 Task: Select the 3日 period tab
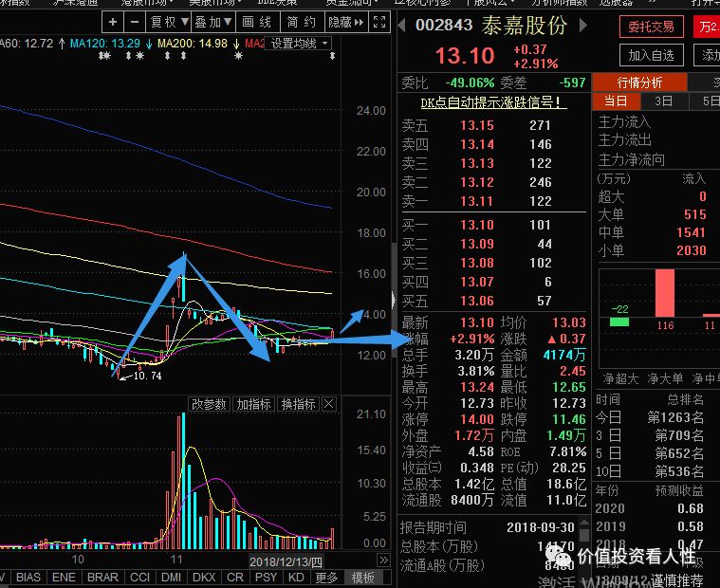click(x=664, y=101)
